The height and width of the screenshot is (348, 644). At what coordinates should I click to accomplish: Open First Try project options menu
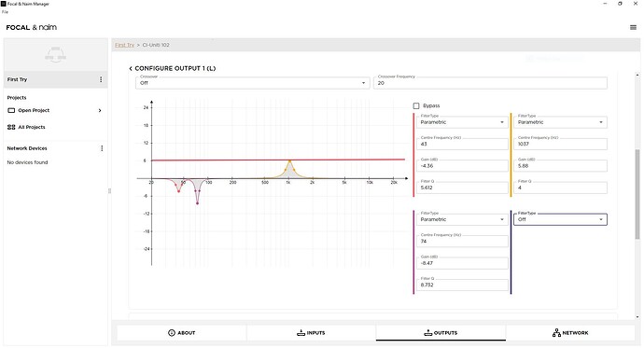[101, 79]
